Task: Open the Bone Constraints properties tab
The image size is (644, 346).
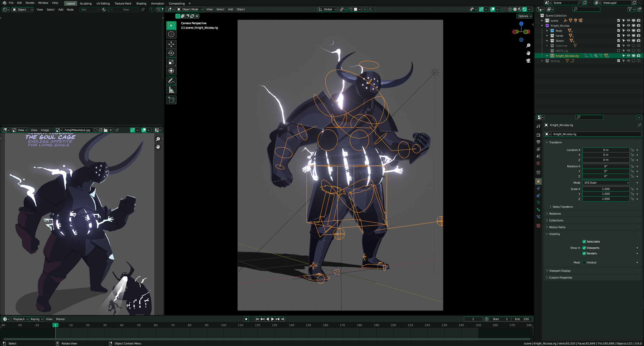Action: click(538, 217)
